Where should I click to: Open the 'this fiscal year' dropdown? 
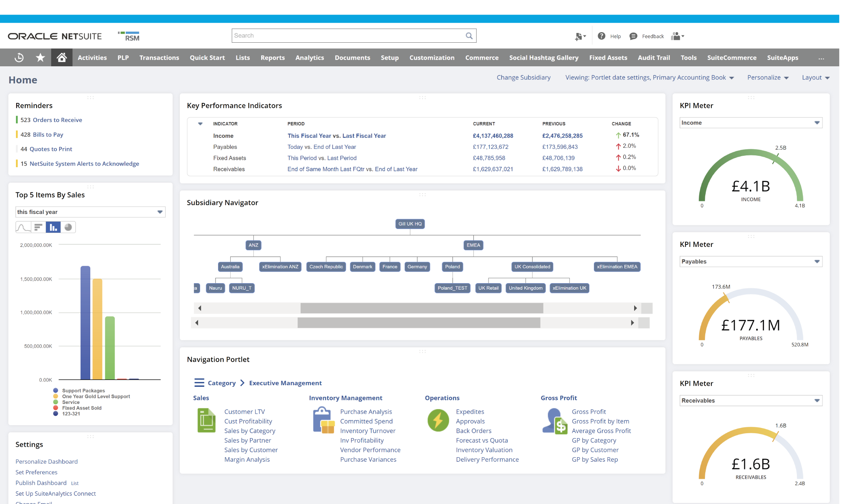click(90, 212)
